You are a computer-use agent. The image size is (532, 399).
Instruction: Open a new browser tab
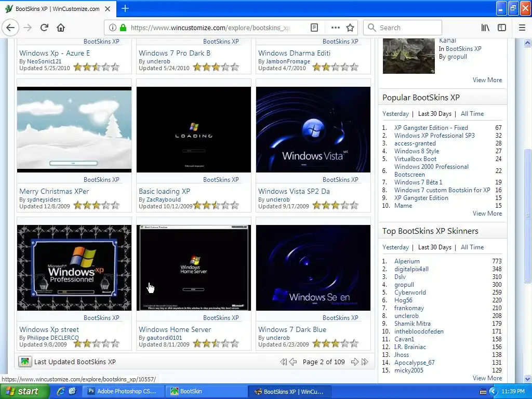(125, 8)
